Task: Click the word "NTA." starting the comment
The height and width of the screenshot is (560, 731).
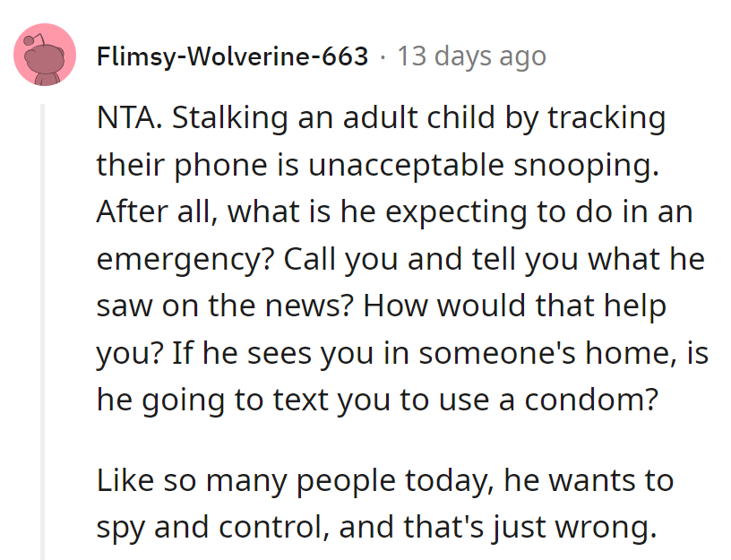Action: (127, 119)
